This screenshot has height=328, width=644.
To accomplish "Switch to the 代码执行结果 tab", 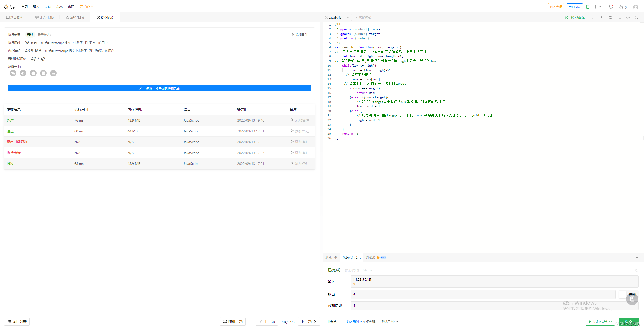I will (x=352, y=257).
